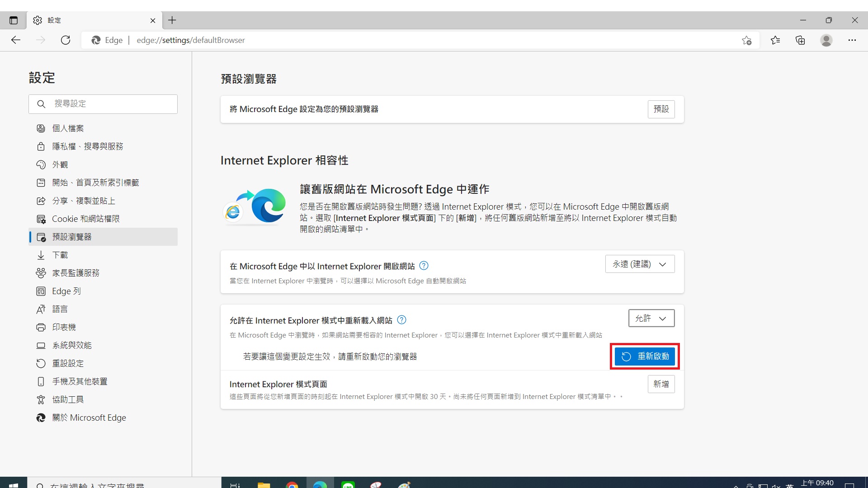Viewport: 868px width, 488px height.
Task: Click text 將 Microsoft Edge 設定為您的預設瀏覽器
Action: (x=304, y=109)
